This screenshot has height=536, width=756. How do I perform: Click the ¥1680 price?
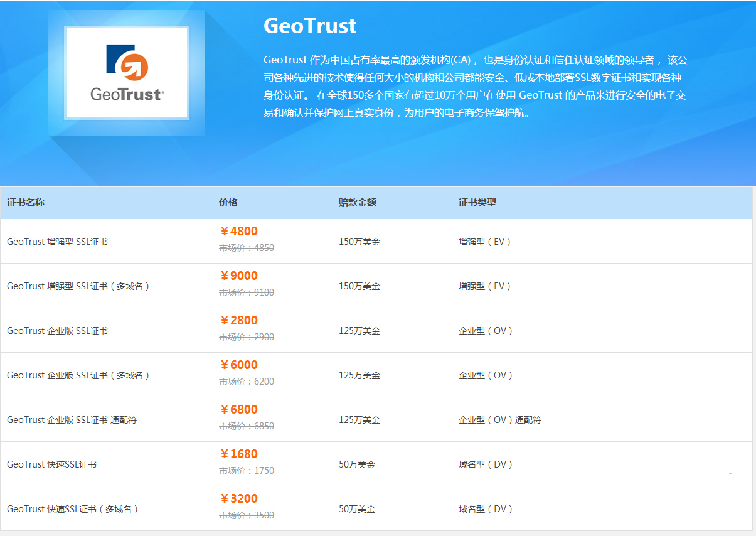[238, 454]
